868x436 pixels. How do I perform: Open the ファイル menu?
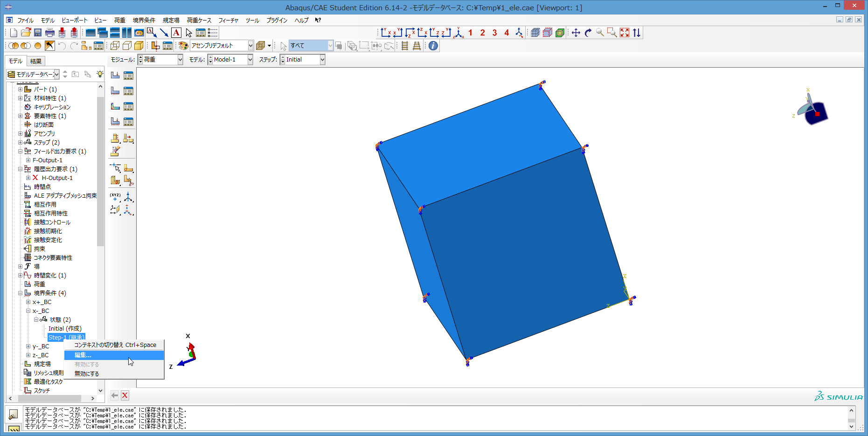click(x=25, y=20)
